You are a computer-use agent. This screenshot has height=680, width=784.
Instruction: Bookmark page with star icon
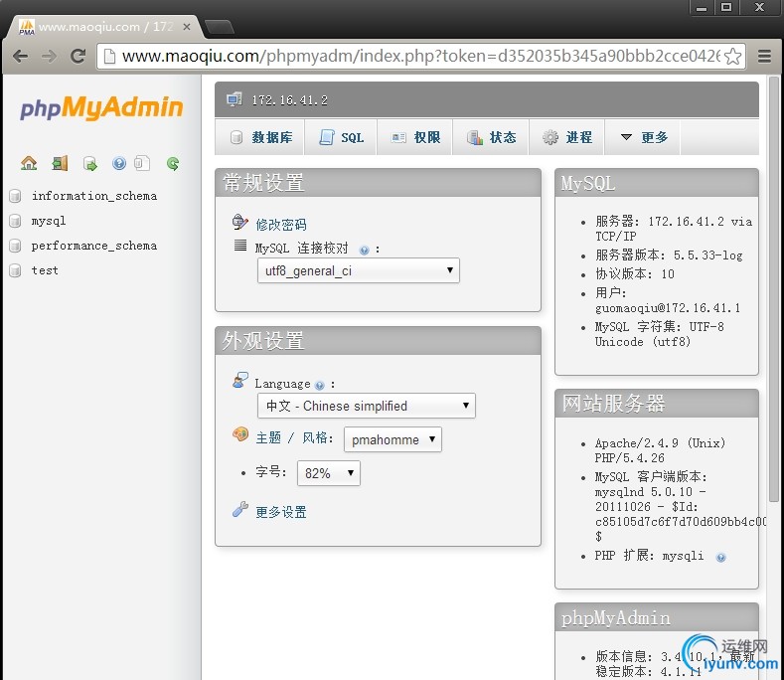[732, 56]
